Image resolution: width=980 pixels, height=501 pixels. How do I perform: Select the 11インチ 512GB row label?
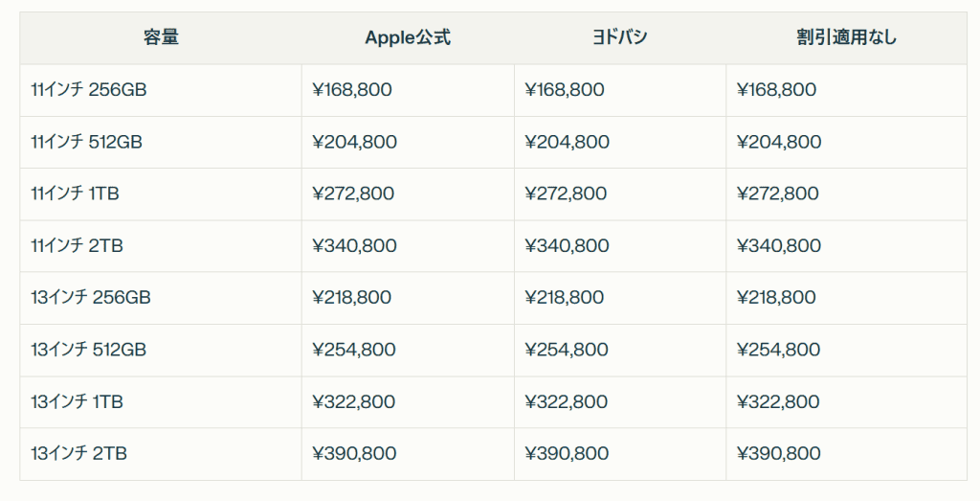pyautogui.click(x=86, y=142)
